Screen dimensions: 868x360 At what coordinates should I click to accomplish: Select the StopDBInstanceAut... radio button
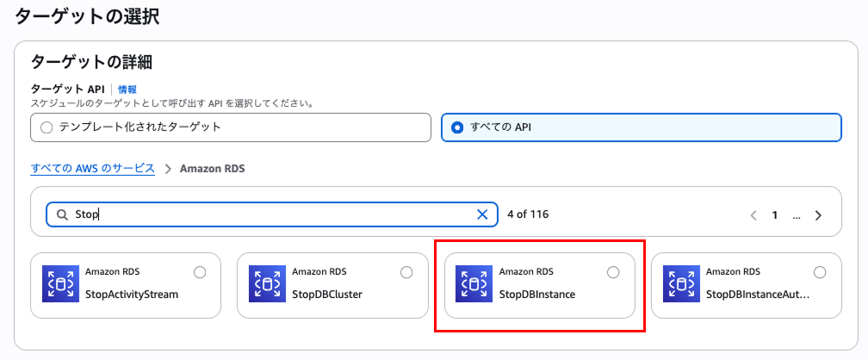[820, 272]
